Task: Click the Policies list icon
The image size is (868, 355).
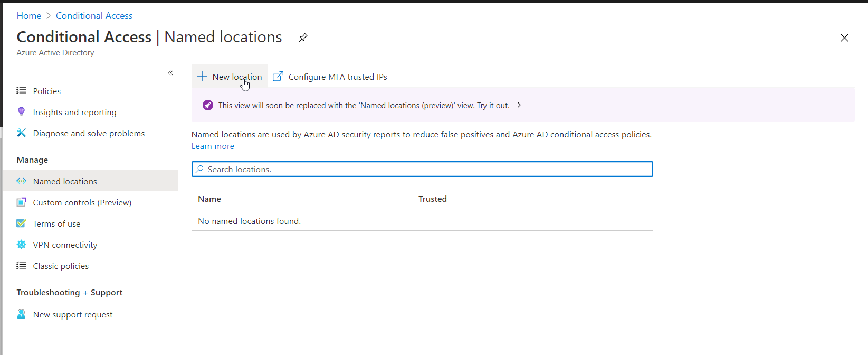Action: (21, 91)
